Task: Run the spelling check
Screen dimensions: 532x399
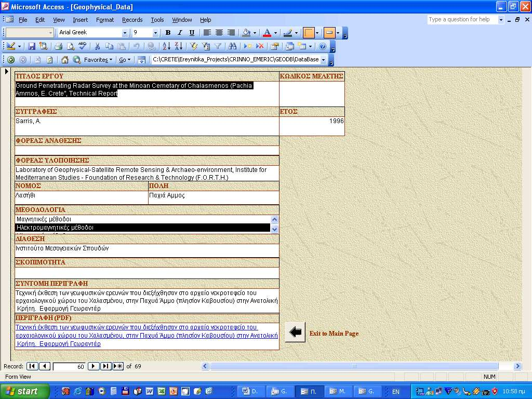Action: click(x=82, y=46)
